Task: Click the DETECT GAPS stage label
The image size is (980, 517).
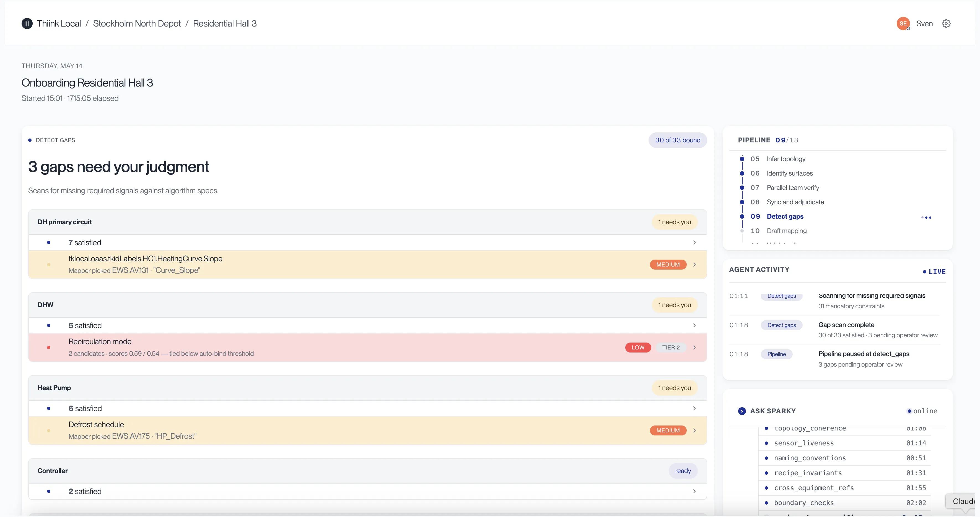Action: [56, 140]
